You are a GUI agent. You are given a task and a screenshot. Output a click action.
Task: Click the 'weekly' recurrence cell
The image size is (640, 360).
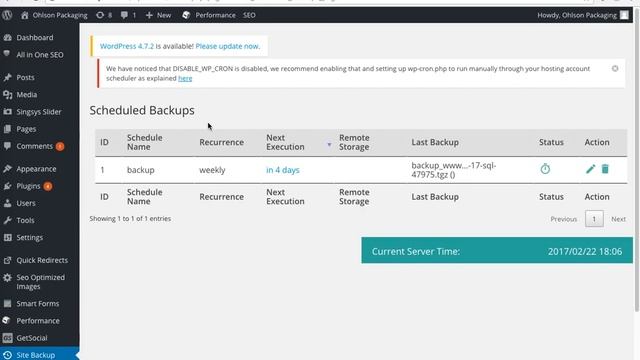(212, 170)
